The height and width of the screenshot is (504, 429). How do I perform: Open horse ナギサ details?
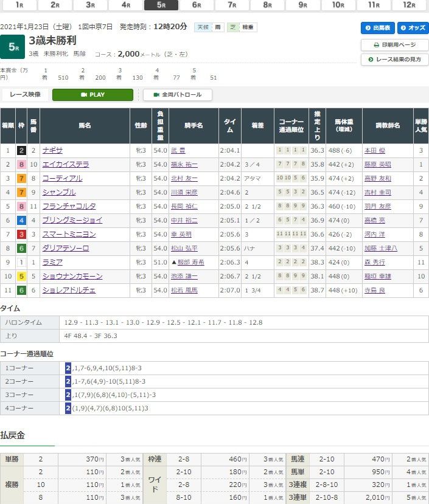tap(52, 150)
